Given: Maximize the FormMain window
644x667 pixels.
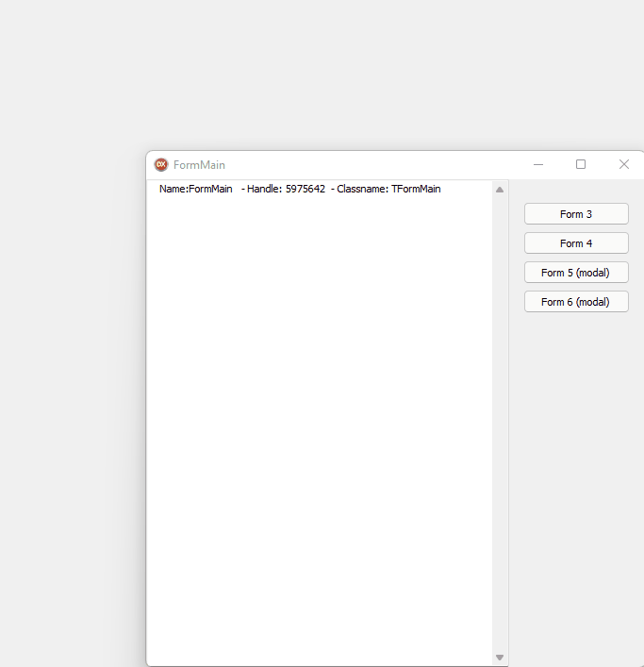Looking at the screenshot, I should [581, 164].
